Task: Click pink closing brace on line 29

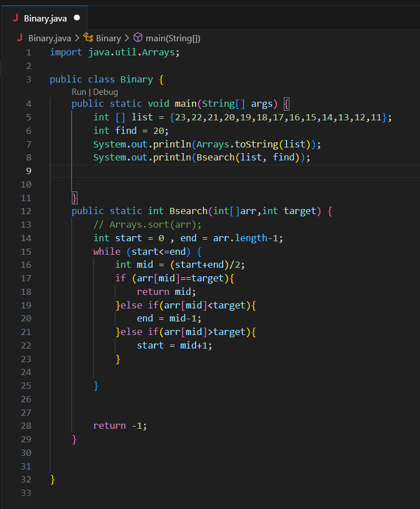Action: coord(74,439)
